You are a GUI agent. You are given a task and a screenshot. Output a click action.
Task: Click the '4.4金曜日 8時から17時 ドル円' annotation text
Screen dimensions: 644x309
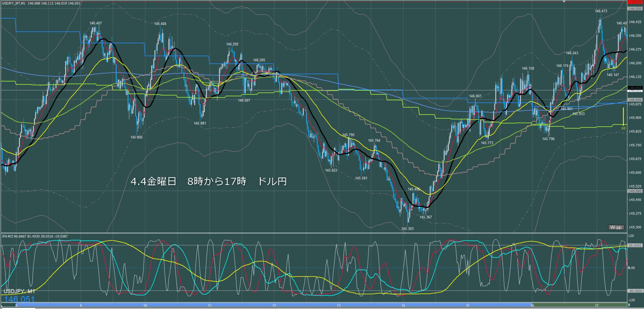(x=209, y=182)
